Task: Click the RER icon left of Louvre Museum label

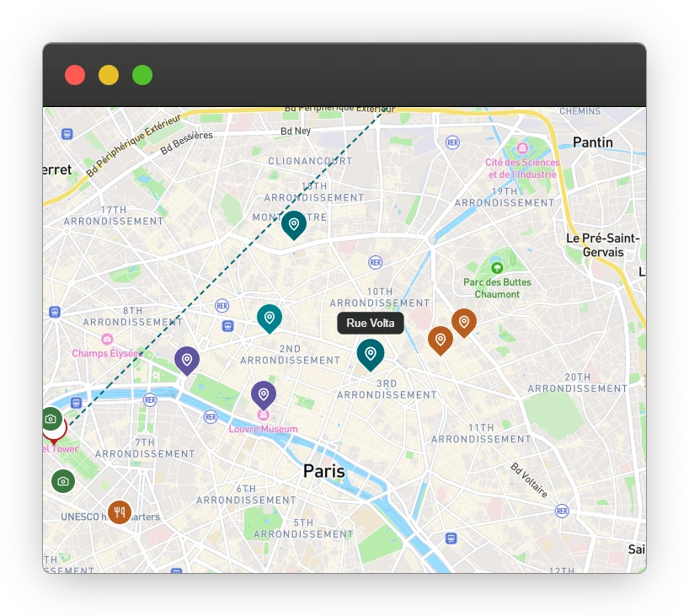Action: (x=211, y=417)
